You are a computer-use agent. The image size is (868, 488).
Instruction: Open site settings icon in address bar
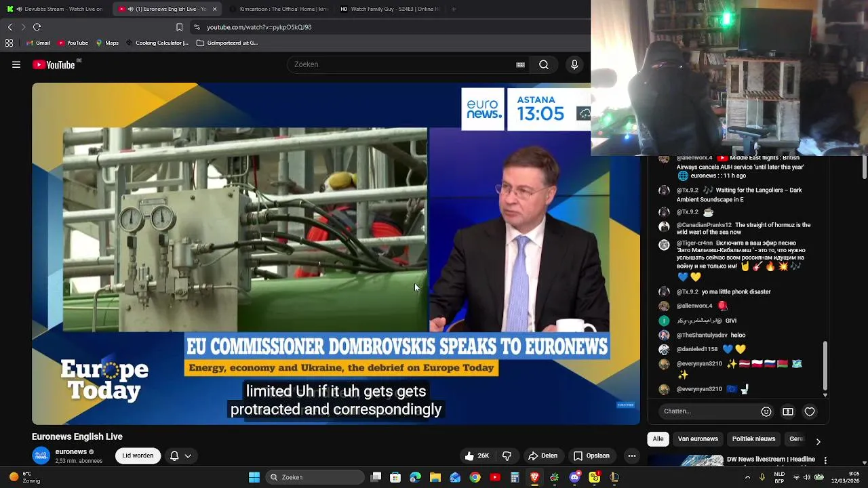[x=197, y=27]
